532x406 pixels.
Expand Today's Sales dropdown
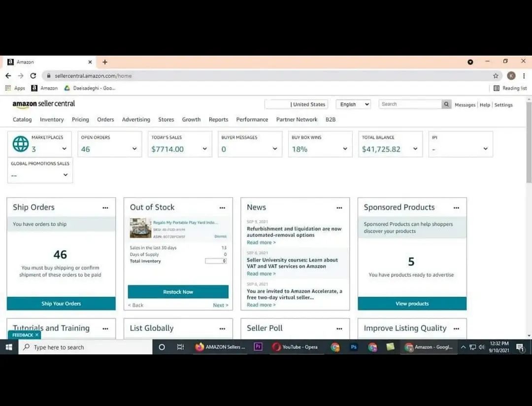point(204,149)
